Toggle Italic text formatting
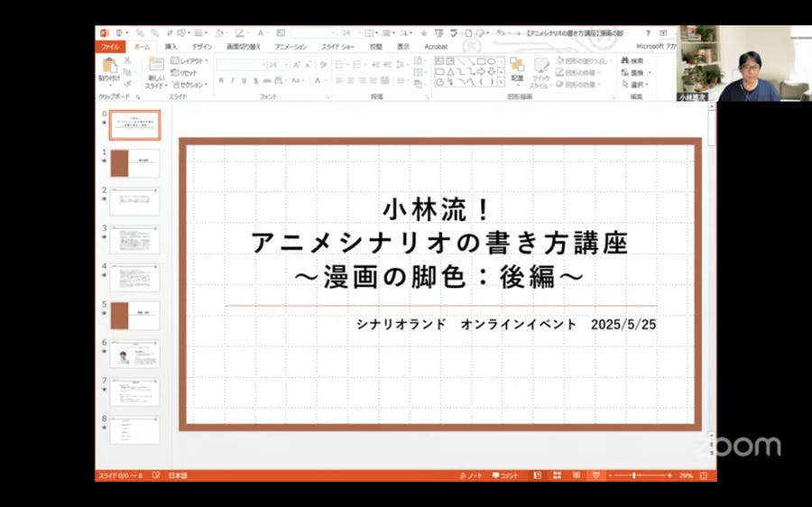The image size is (812, 507). pyautogui.click(x=232, y=80)
